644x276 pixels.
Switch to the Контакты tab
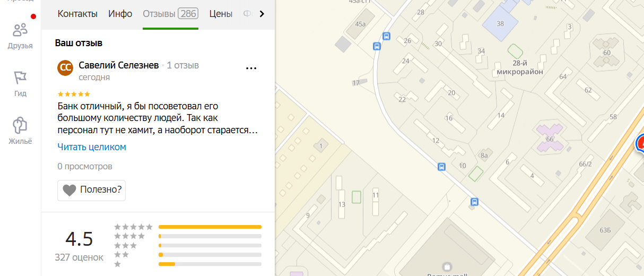(x=77, y=14)
